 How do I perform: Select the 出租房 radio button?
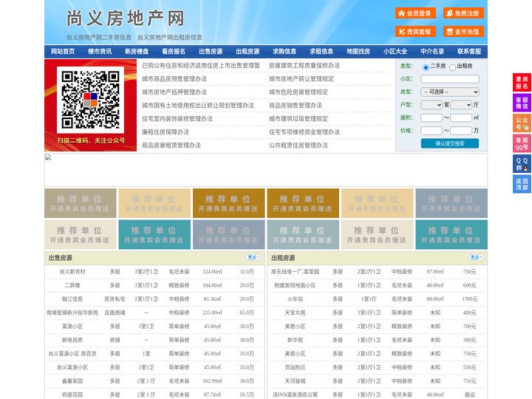click(452, 67)
